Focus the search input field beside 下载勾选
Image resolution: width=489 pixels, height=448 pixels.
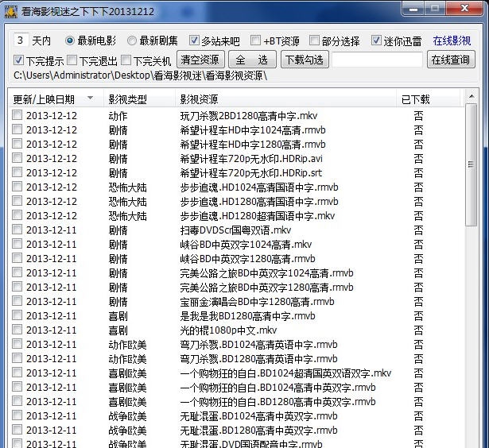tap(377, 60)
